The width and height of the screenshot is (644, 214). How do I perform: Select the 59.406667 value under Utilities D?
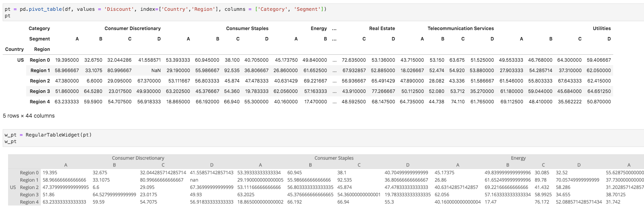click(x=599, y=60)
